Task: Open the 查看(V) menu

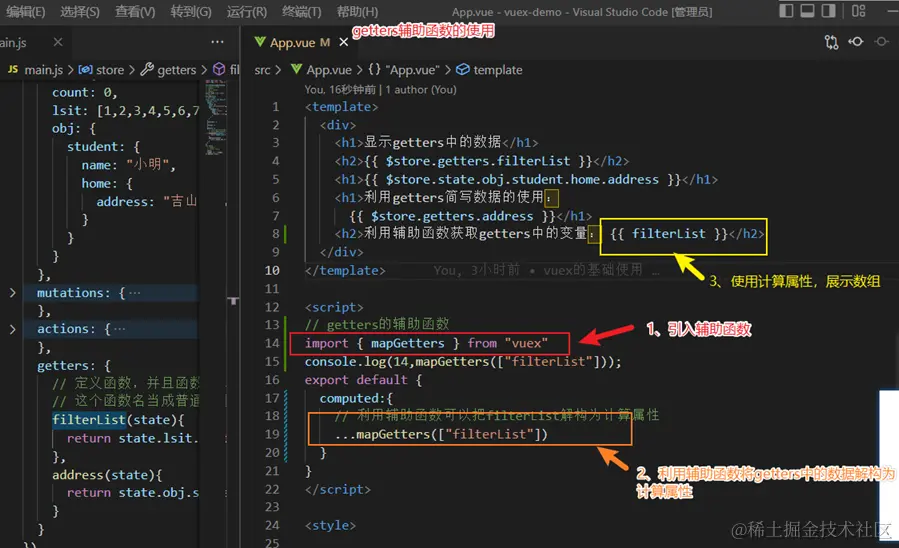Action: tap(135, 11)
